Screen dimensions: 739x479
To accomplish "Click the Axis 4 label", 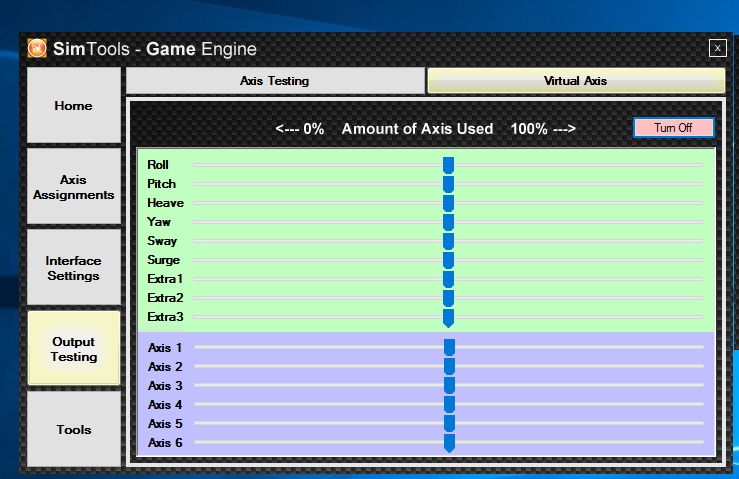I will coord(165,405).
